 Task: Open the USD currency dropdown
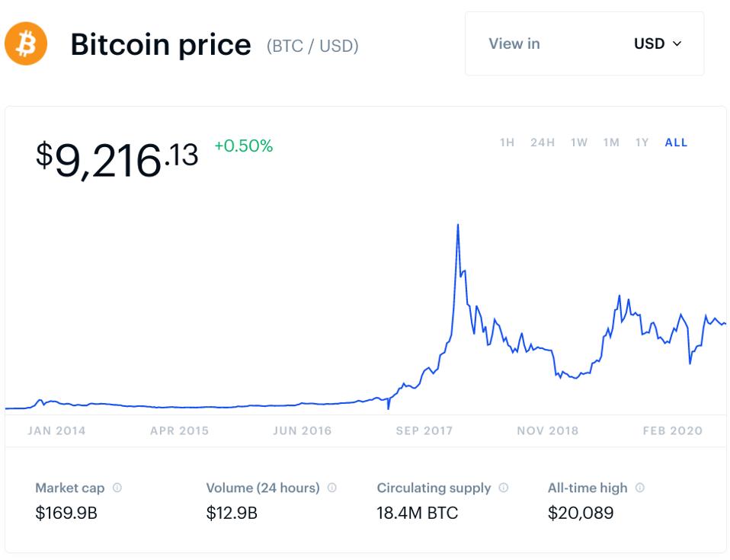[x=655, y=44]
